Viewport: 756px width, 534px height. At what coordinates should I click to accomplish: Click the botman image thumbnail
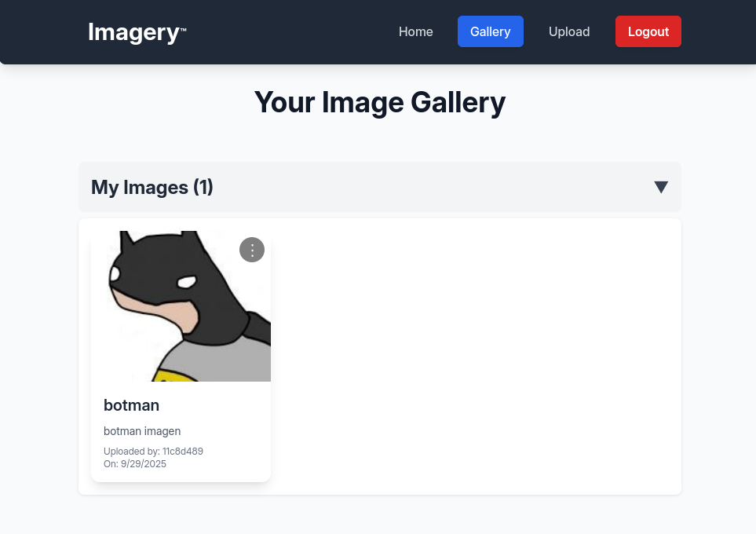tap(181, 305)
